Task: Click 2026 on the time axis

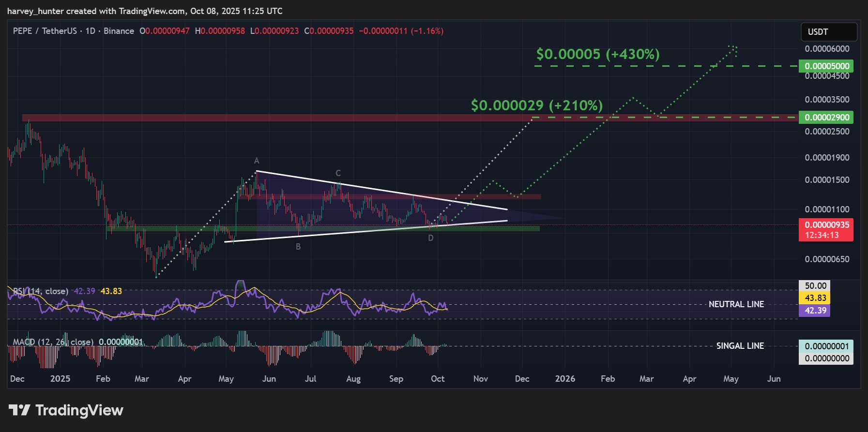Action: (565, 379)
